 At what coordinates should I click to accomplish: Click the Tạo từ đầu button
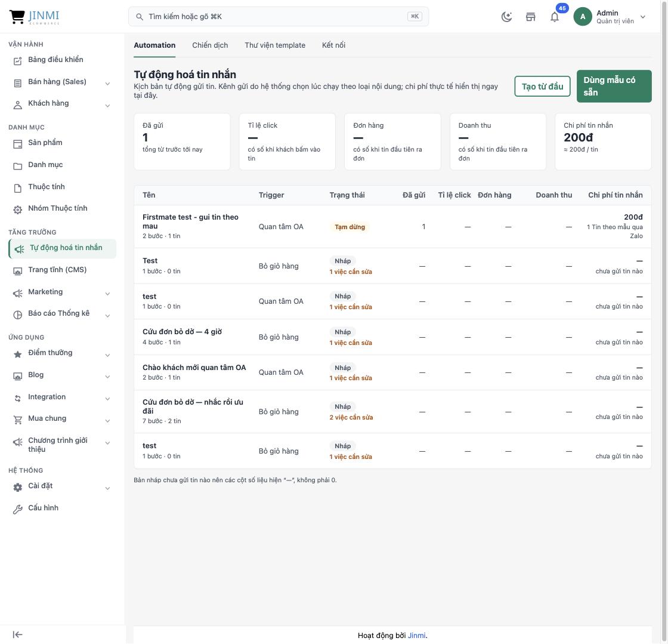(542, 86)
